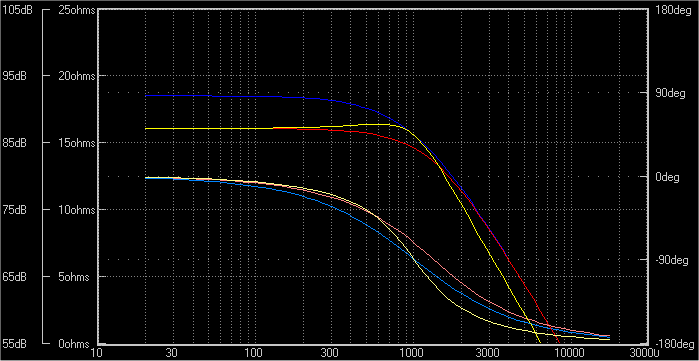Click the 100 frequency axis label
Screen dimensions: 699x361
tap(253, 353)
